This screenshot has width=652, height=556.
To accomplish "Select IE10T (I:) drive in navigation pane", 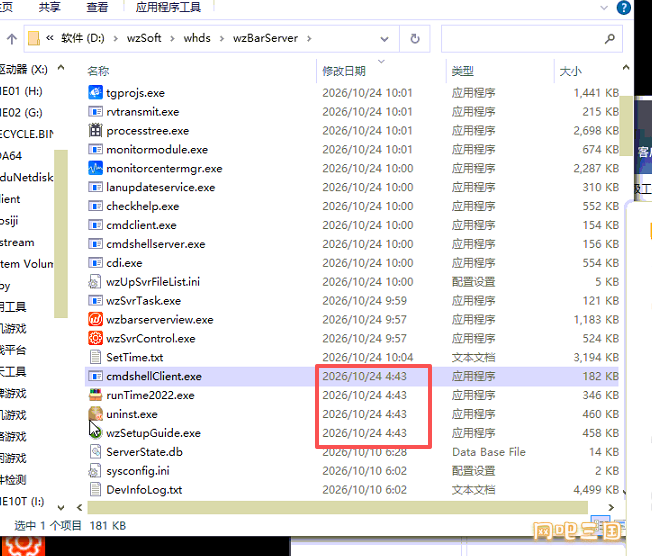I will [22, 502].
